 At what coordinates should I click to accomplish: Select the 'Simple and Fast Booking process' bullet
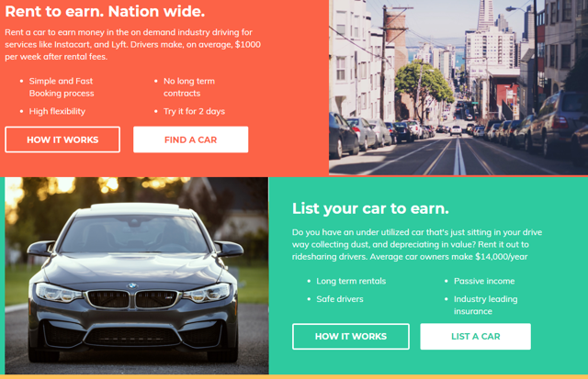pos(62,87)
